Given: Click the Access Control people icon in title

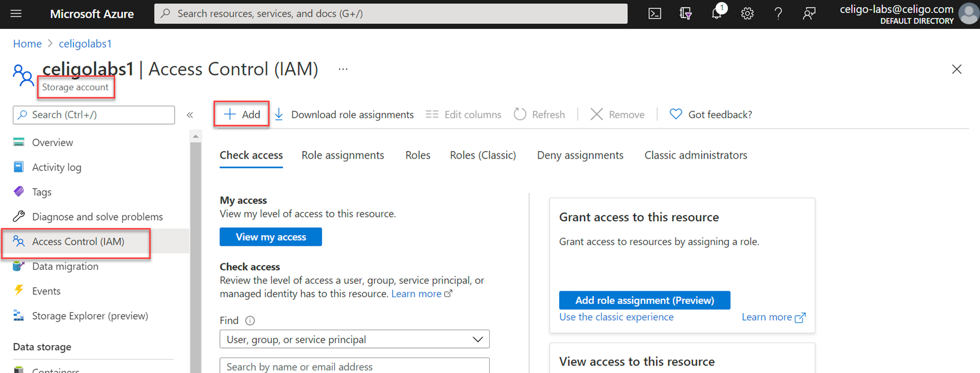Looking at the screenshot, I should [23, 75].
